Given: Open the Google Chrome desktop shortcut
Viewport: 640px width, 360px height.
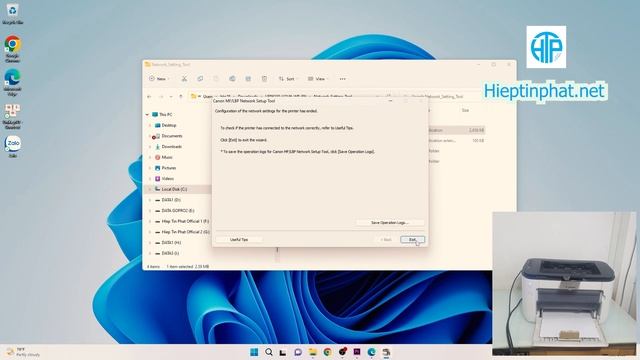Looking at the screenshot, I should point(12,49).
